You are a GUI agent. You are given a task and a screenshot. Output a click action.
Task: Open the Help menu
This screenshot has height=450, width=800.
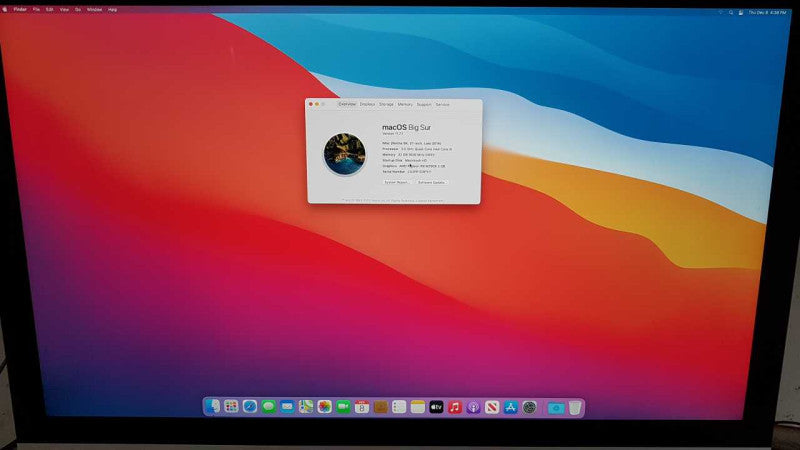pos(112,9)
